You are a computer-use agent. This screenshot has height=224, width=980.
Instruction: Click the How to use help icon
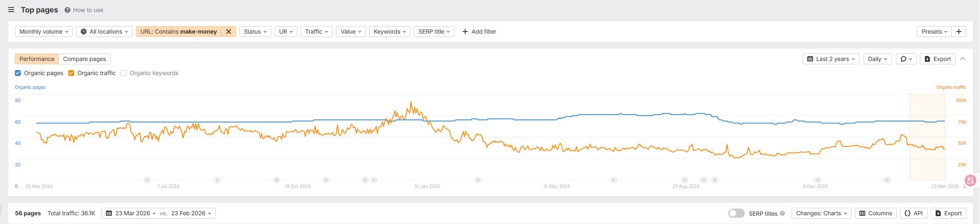coord(67,10)
